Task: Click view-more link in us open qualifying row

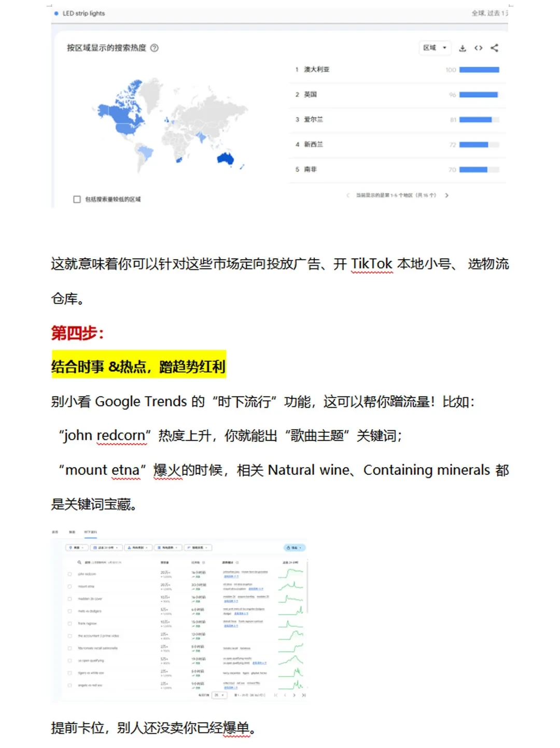Action: (x=259, y=663)
